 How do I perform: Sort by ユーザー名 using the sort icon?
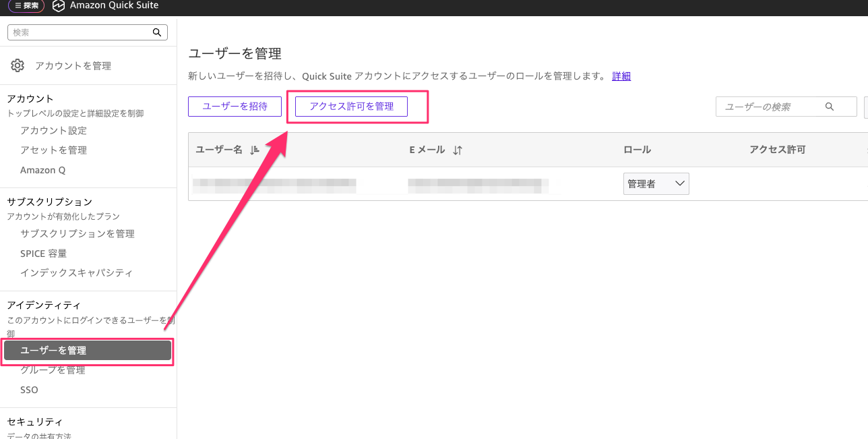[x=254, y=150]
